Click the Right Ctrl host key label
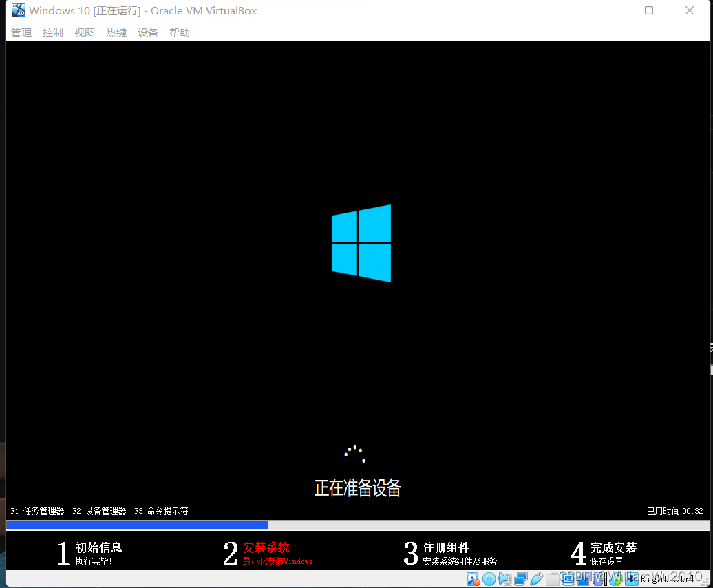This screenshot has width=713, height=588. (x=667, y=579)
